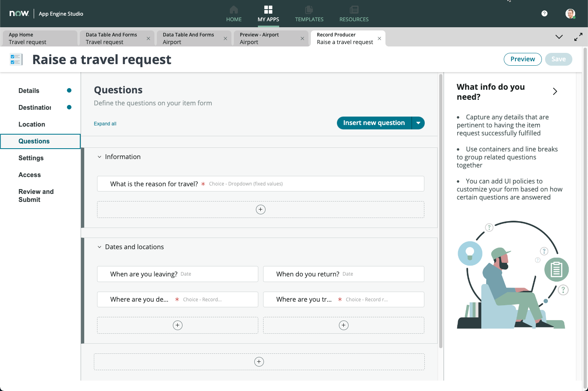Click the ServiceNow 'now' logo
The width and height of the screenshot is (588, 391).
point(19,13)
